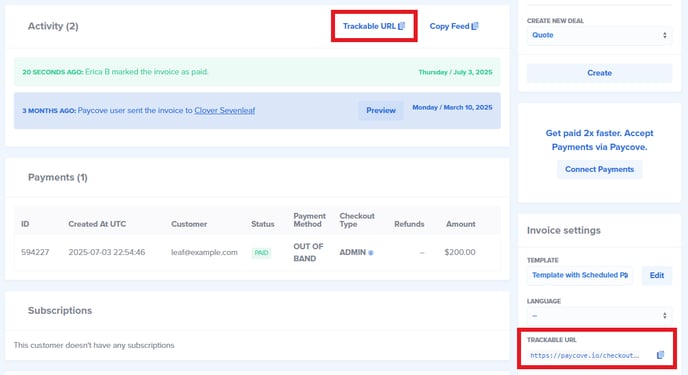Click the Refunds column header
688x375 pixels.
tap(409, 224)
